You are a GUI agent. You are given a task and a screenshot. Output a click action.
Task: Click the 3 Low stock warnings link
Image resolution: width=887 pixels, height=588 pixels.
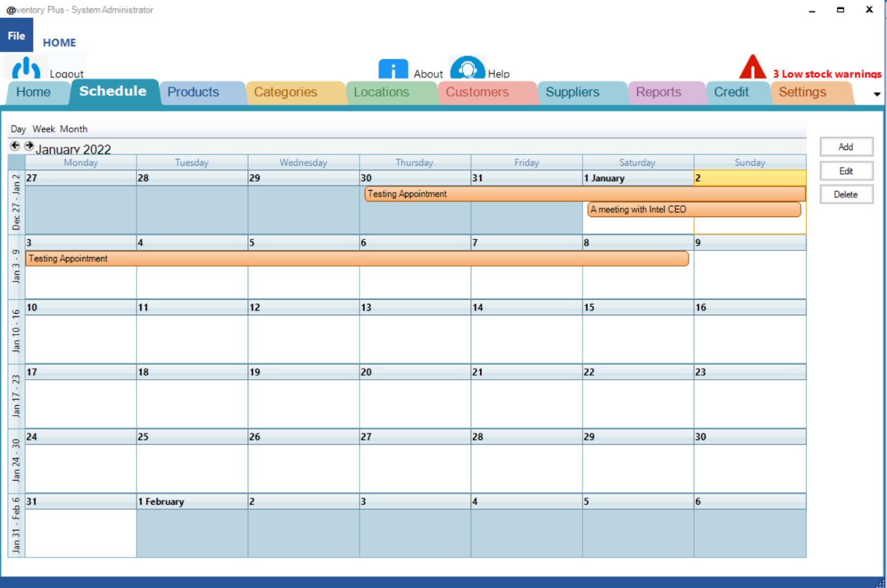tap(827, 74)
